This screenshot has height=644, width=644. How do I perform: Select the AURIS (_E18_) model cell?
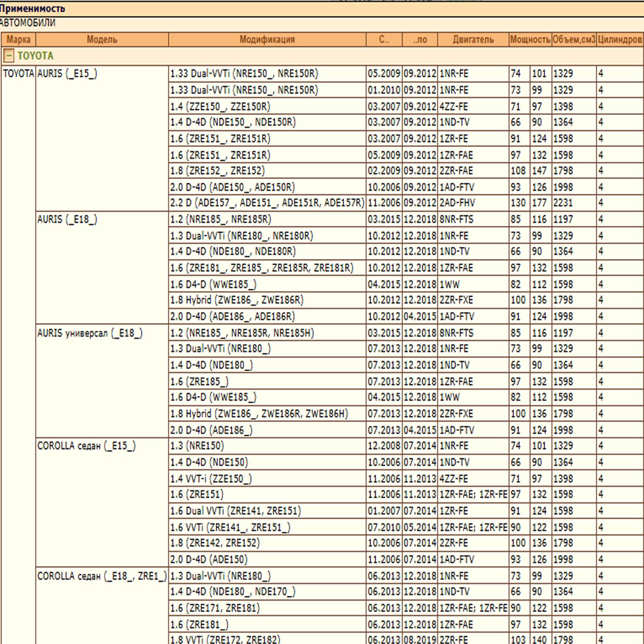click(x=67, y=219)
